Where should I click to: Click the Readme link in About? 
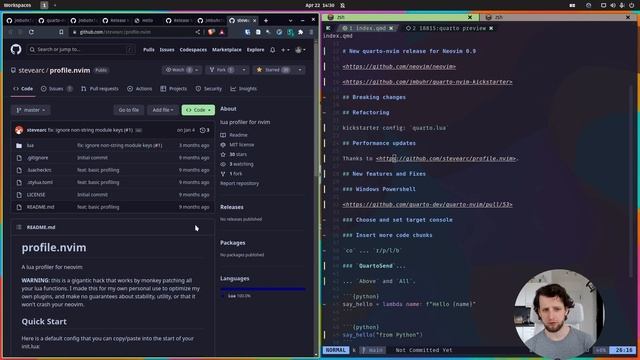coord(238,135)
